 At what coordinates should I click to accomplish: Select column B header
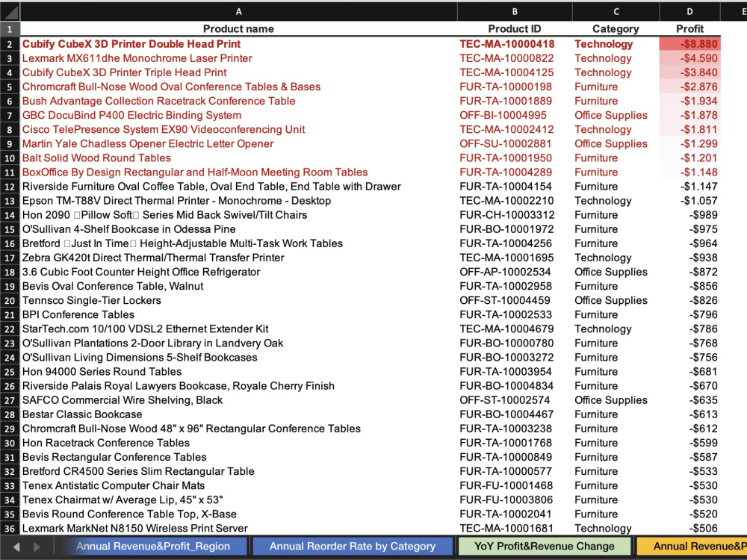pos(515,12)
